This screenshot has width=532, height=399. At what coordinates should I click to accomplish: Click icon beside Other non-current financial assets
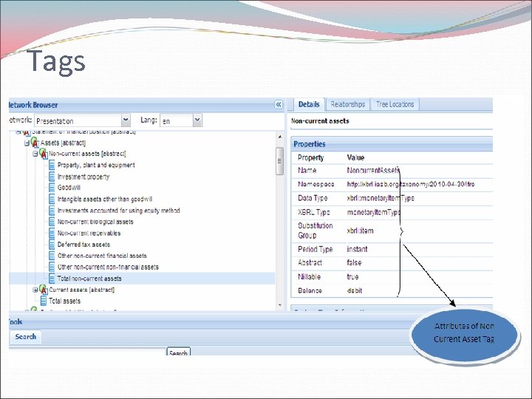[x=52, y=256]
